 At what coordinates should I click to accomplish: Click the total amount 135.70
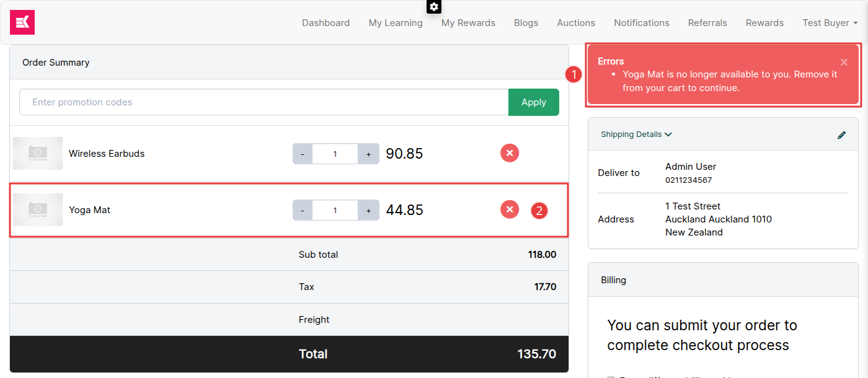coord(537,354)
